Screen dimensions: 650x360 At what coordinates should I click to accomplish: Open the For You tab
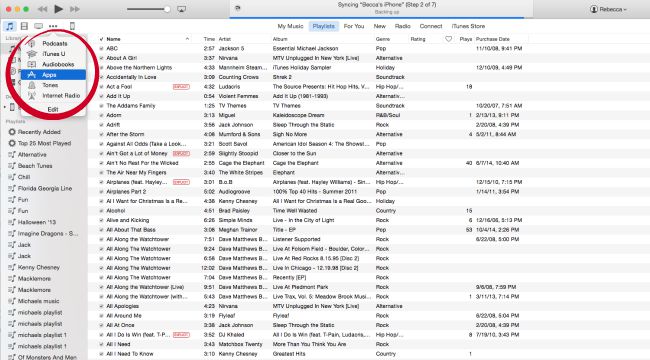pos(354,26)
